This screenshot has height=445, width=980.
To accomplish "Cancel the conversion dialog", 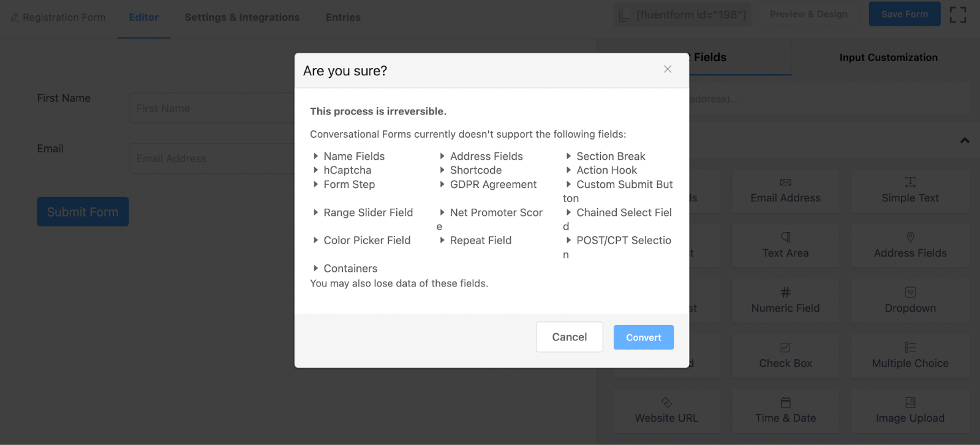I will point(570,337).
